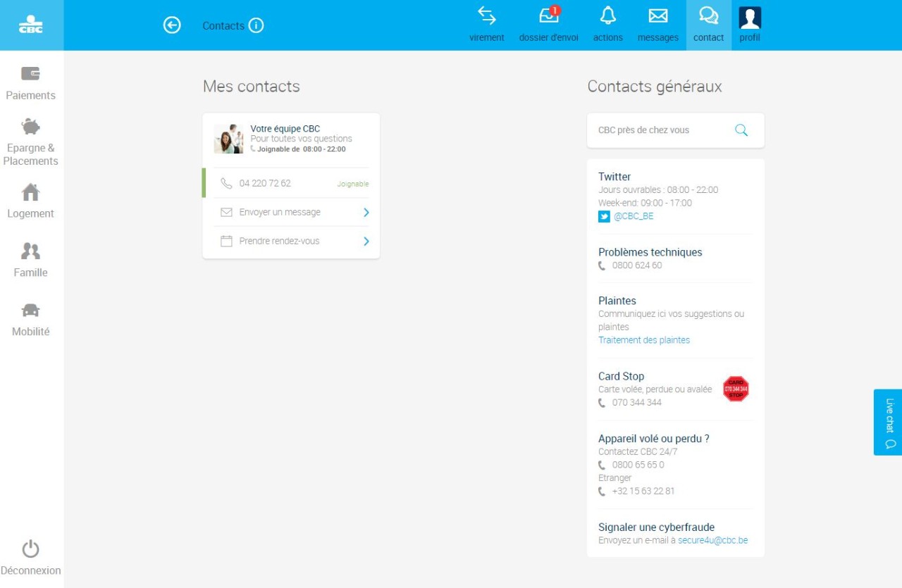Click phone icon beside +32 15 63 22 81
The width and height of the screenshot is (902, 588).
tap(602, 492)
